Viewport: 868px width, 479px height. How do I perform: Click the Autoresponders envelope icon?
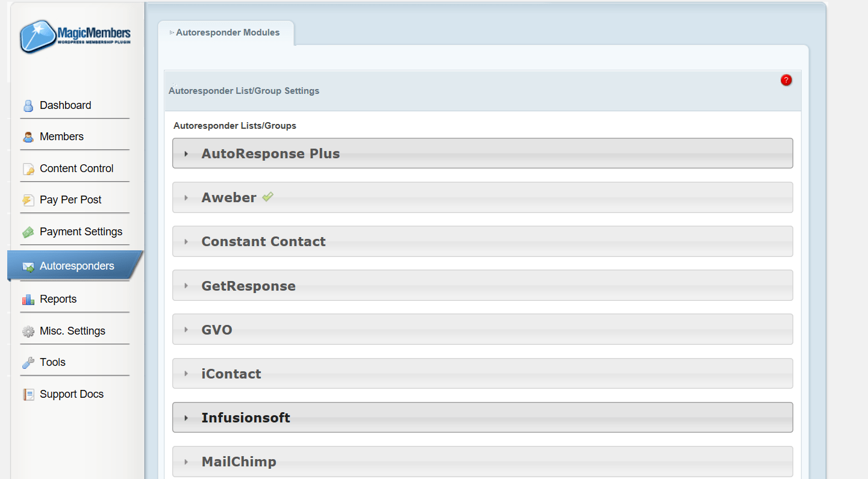point(28,267)
